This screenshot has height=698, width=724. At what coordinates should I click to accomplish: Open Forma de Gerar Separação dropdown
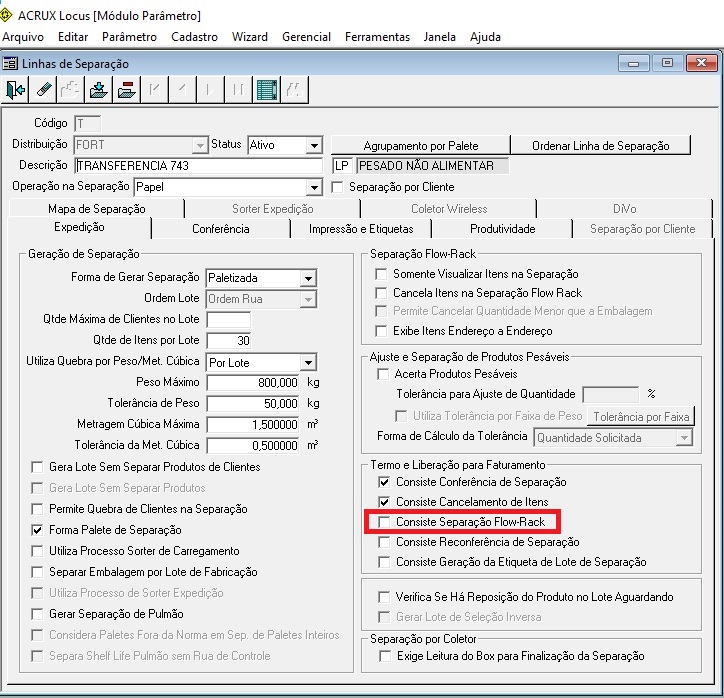click(x=308, y=278)
